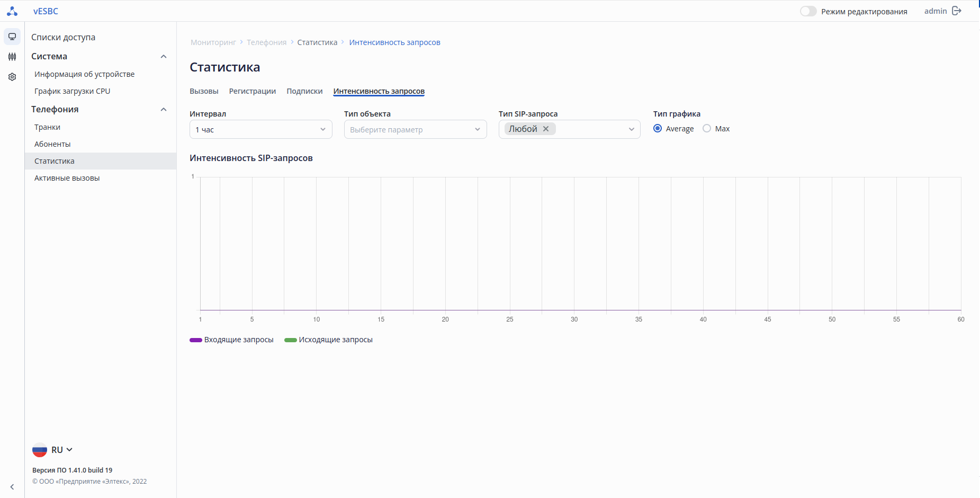Open График загрузки CPU page

73,91
